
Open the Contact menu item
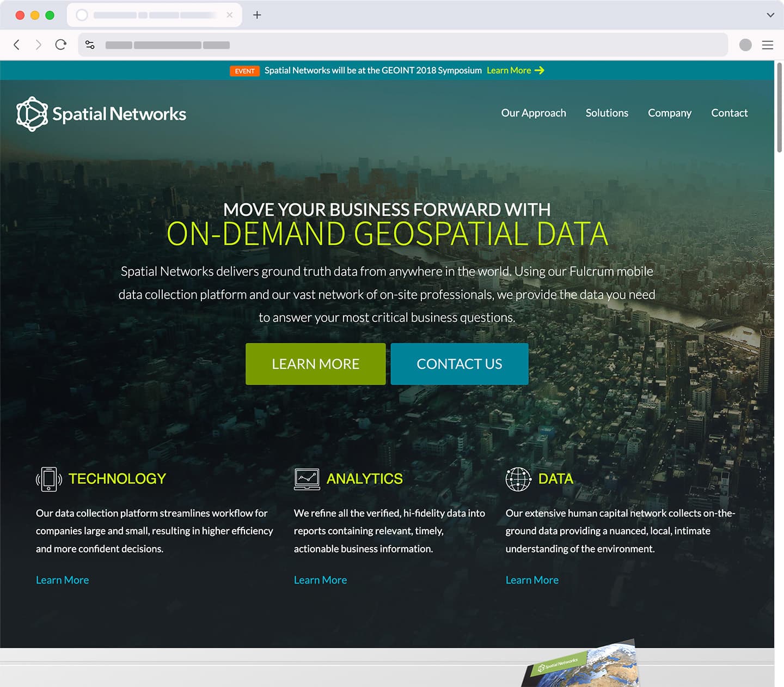tap(730, 113)
